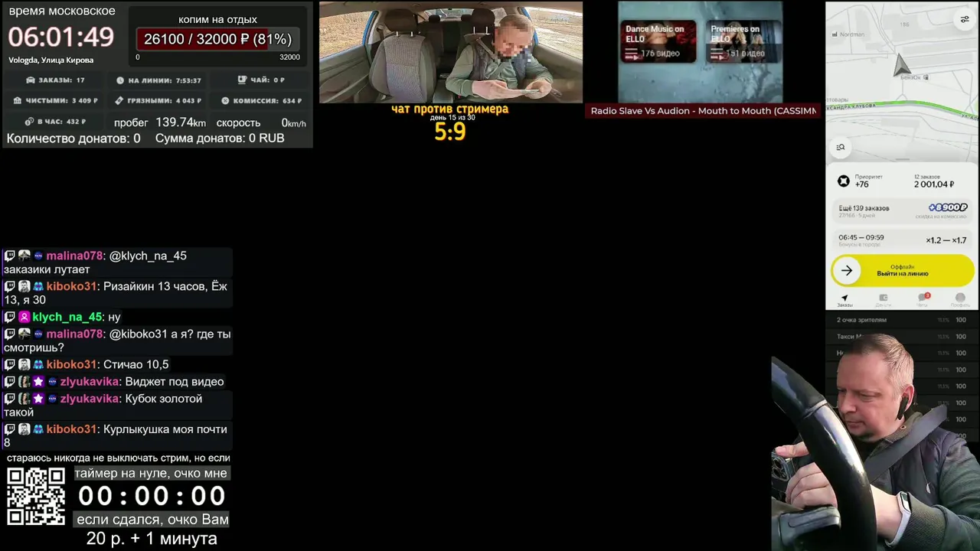Click the 06:01:49 Moscow time clock
Viewport: 980px width, 551px height.
61,37
